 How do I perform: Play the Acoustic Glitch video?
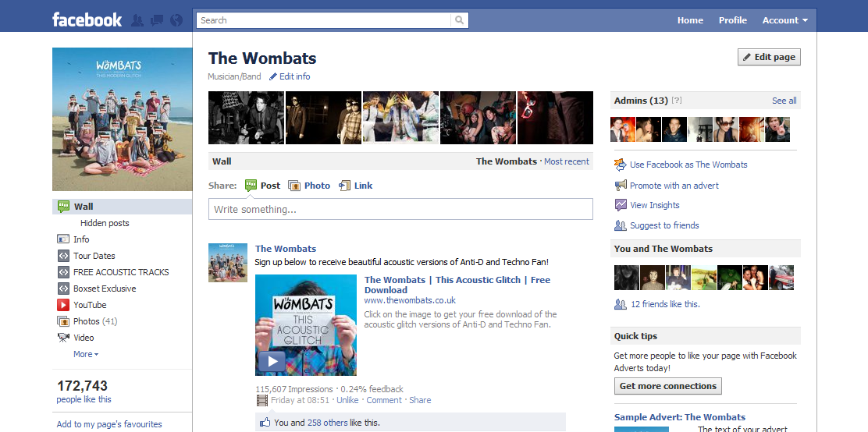click(272, 361)
